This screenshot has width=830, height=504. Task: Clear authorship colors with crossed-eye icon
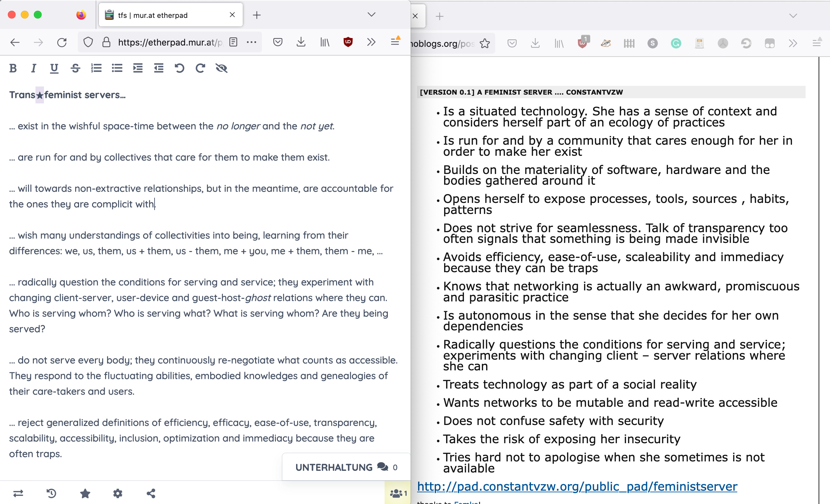(221, 68)
